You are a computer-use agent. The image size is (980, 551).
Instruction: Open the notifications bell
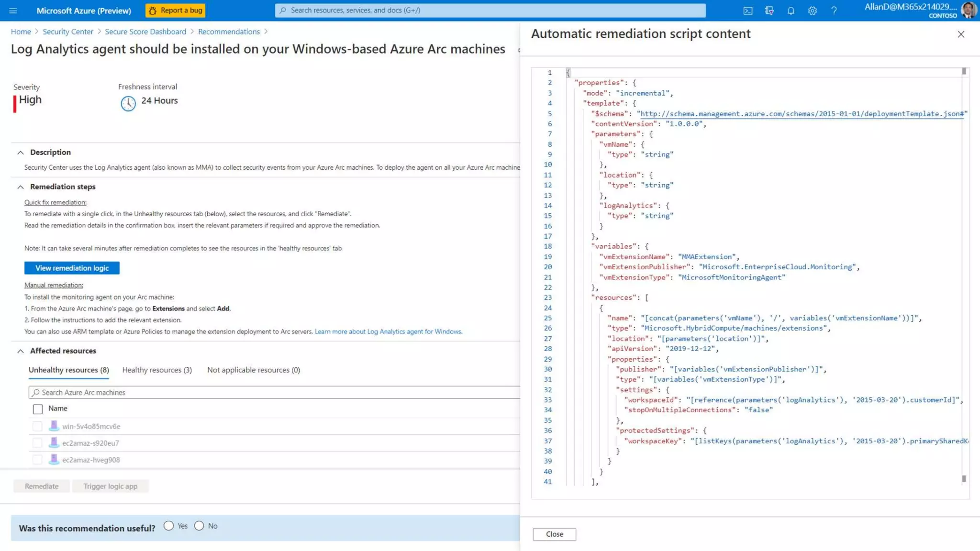pos(791,11)
